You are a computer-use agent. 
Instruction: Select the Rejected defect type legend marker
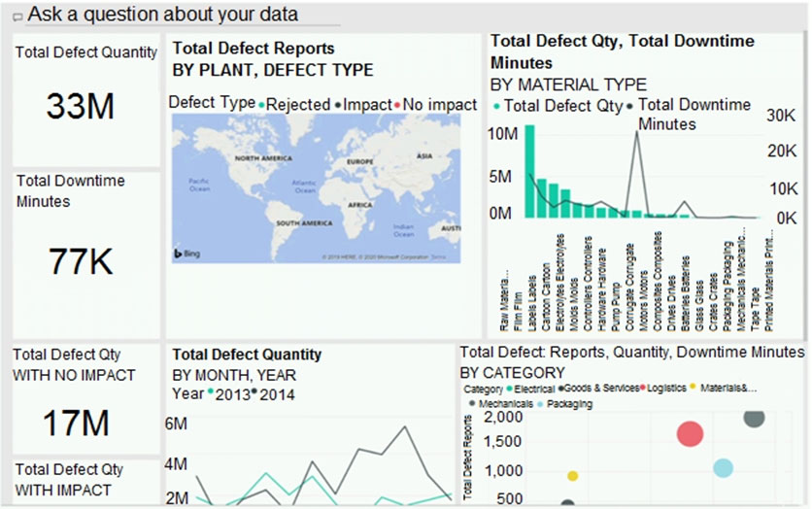point(262,104)
